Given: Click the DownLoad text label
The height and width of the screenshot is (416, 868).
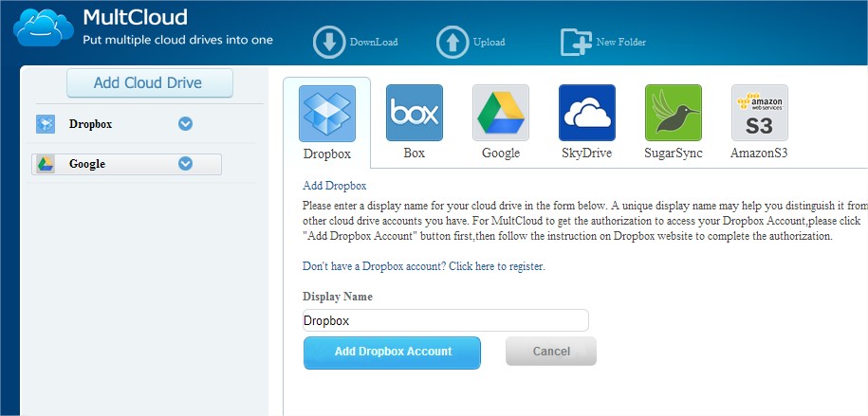Looking at the screenshot, I should (374, 42).
